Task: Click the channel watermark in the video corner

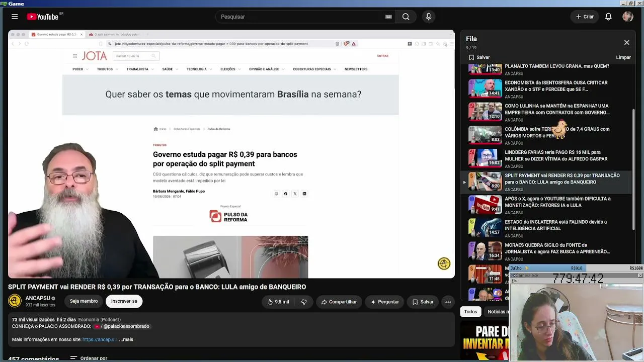Action: tap(444, 263)
